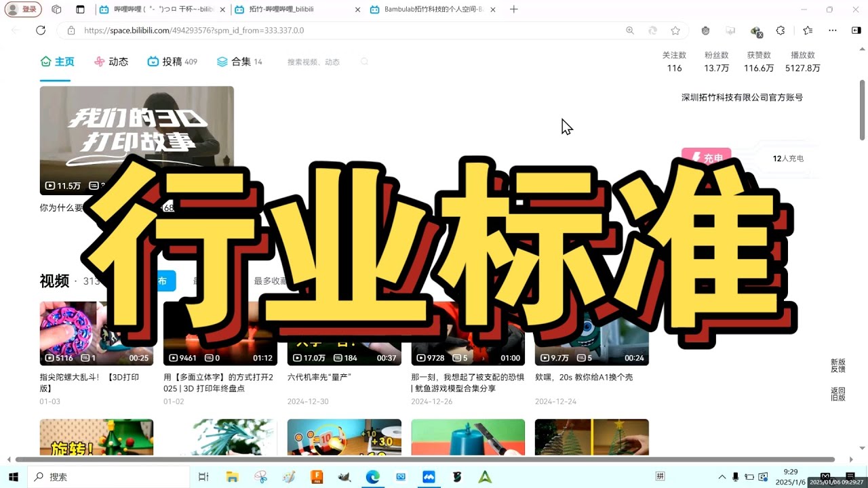Open the blue wave taskbar app icon
Screen dimensions: 868x488
click(x=429, y=477)
